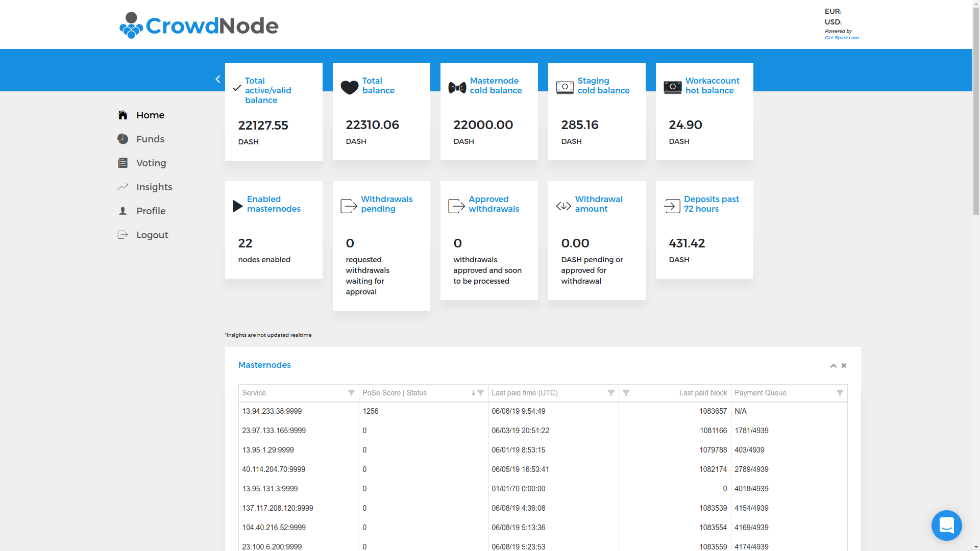Click Enabled masternodes card title
Image resolution: width=980 pixels, height=551 pixels.
tap(274, 204)
